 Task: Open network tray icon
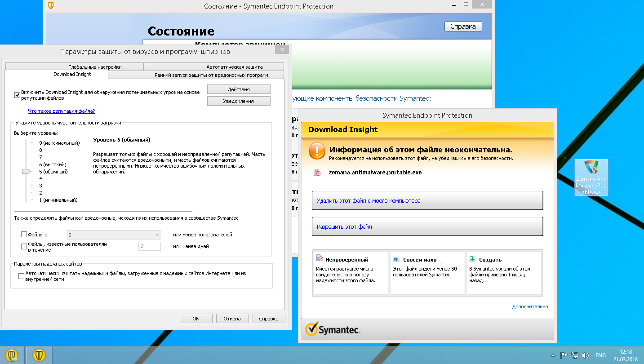tap(574, 355)
